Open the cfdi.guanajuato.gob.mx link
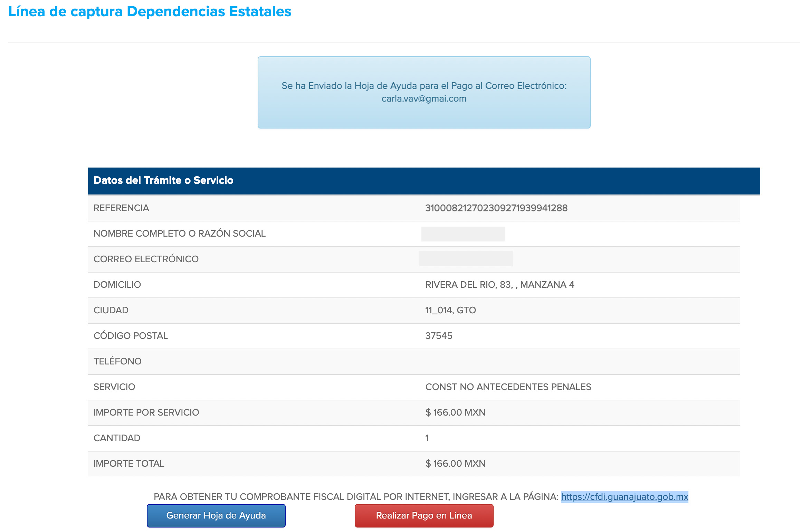The height and width of the screenshot is (532, 800). click(624, 497)
